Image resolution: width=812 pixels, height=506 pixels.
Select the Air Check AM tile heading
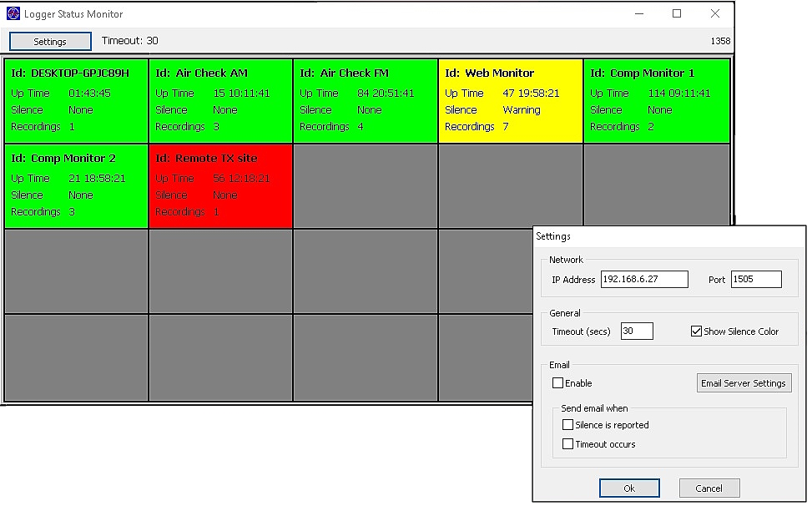(201, 73)
